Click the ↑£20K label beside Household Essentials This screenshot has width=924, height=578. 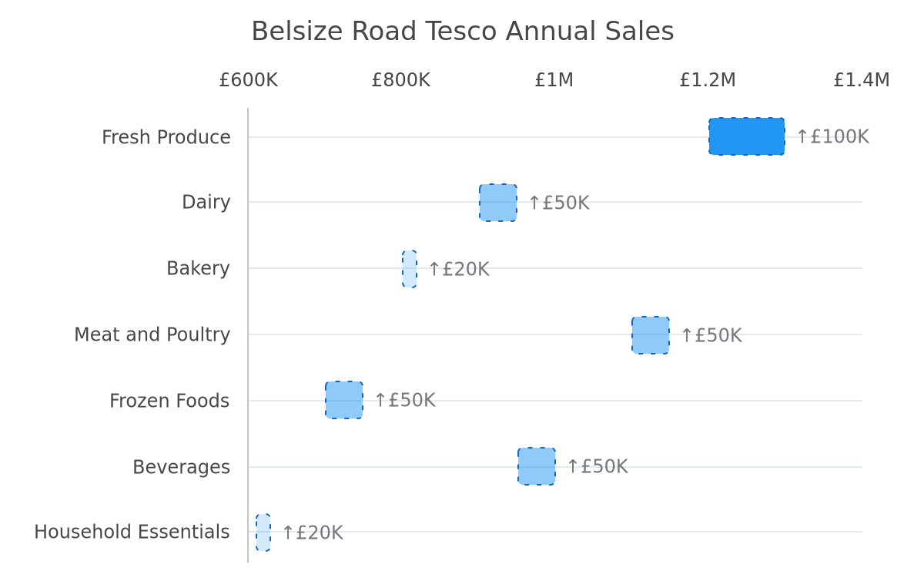tap(312, 533)
